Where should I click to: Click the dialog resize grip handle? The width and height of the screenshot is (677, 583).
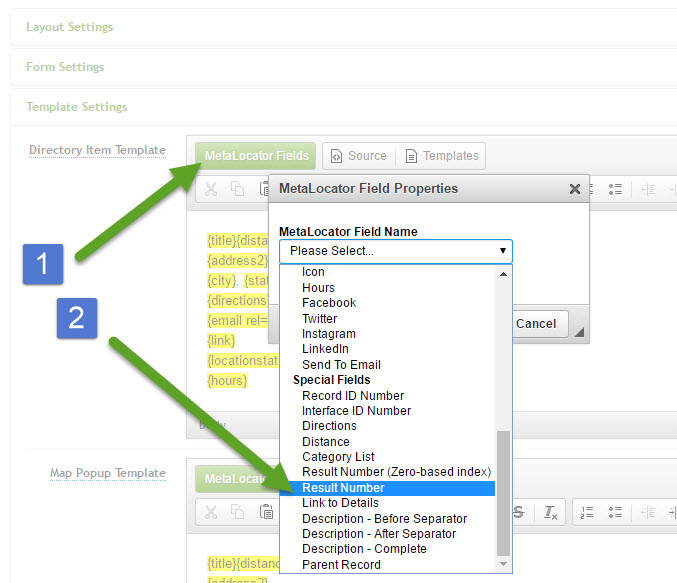coord(579,333)
